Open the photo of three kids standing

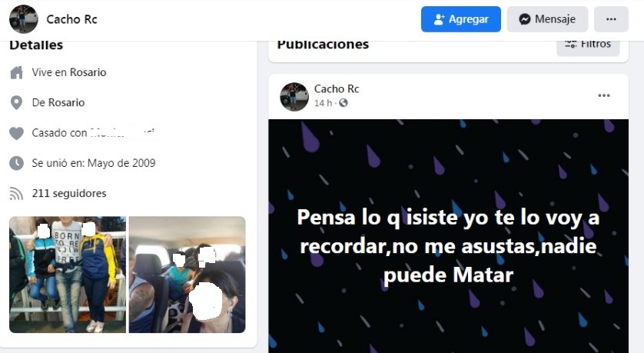(68, 275)
